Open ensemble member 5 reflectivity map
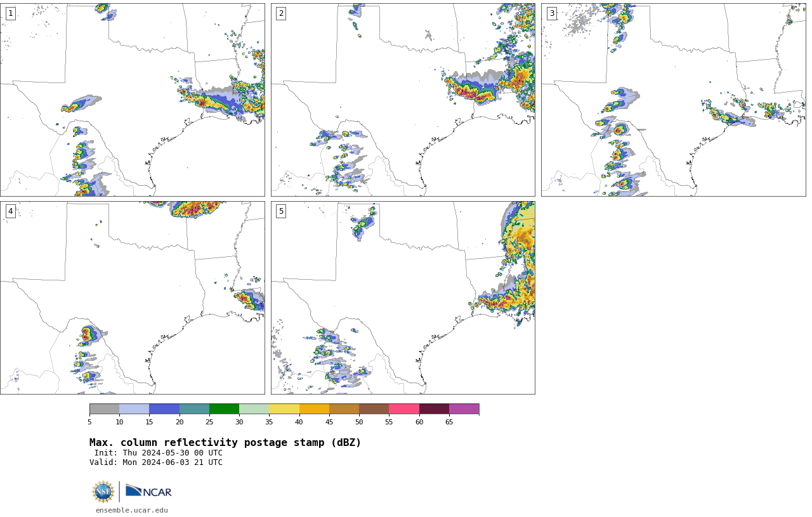812x517 pixels. click(403, 298)
